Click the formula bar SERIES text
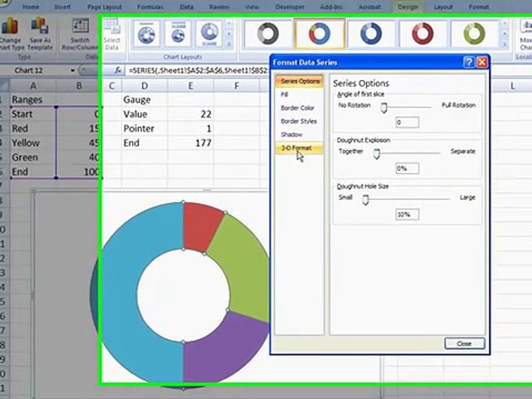The image size is (532, 399). click(x=198, y=70)
